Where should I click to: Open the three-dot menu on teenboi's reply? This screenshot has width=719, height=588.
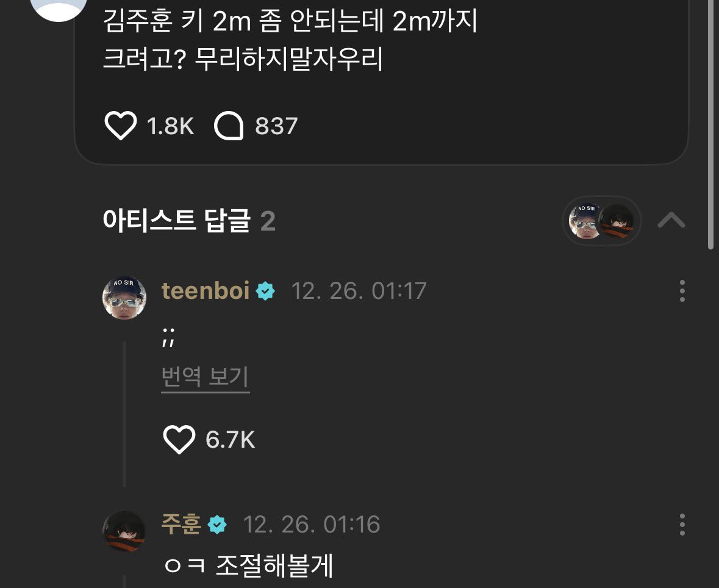point(681,291)
